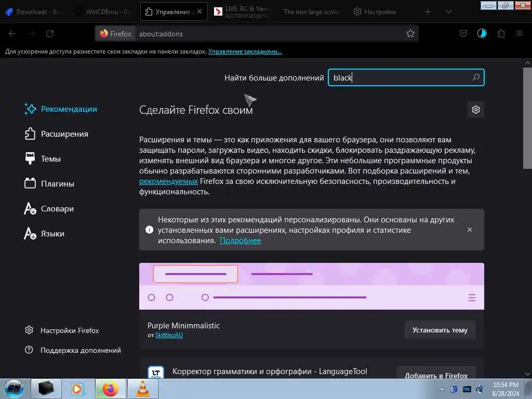The image size is (532, 399).
Task: Click scrollbar down arrow at page bottom
Action: point(527,374)
